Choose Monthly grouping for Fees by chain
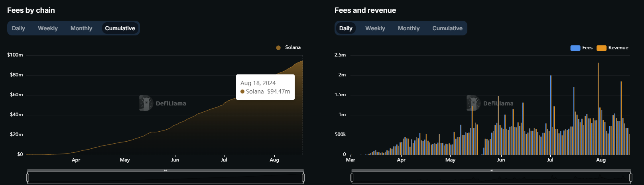 click(81, 28)
